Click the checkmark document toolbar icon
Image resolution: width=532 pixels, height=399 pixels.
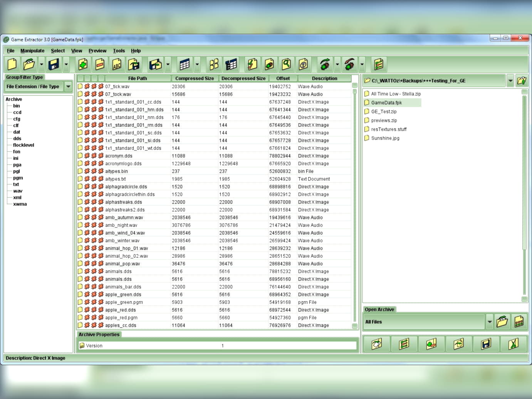(x=252, y=64)
